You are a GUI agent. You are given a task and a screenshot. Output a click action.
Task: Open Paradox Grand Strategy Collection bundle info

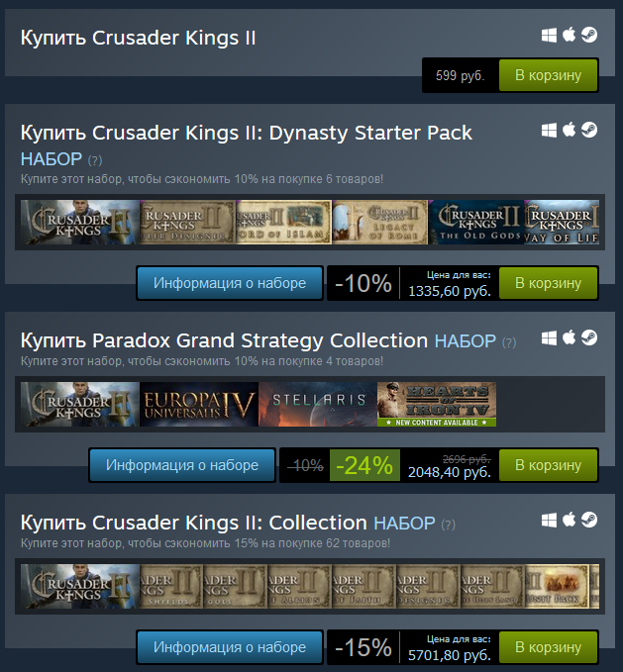click(x=182, y=465)
